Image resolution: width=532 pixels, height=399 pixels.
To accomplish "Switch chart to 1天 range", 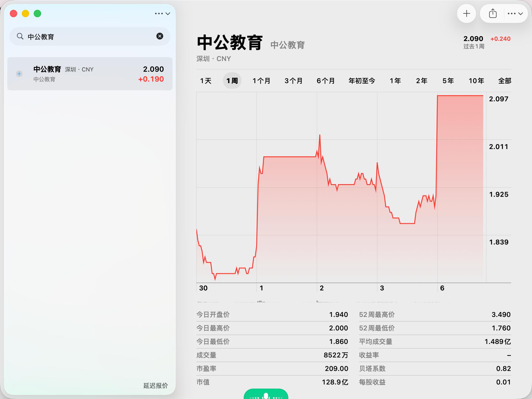I will click(x=206, y=81).
